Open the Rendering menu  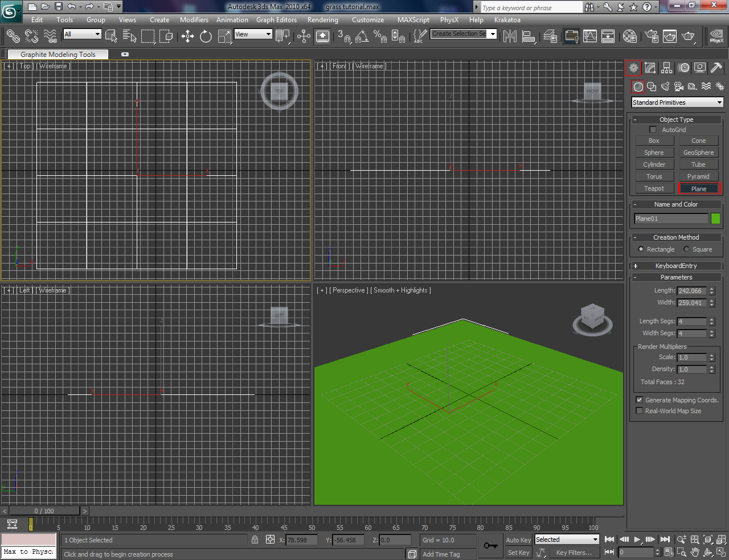pos(322,19)
